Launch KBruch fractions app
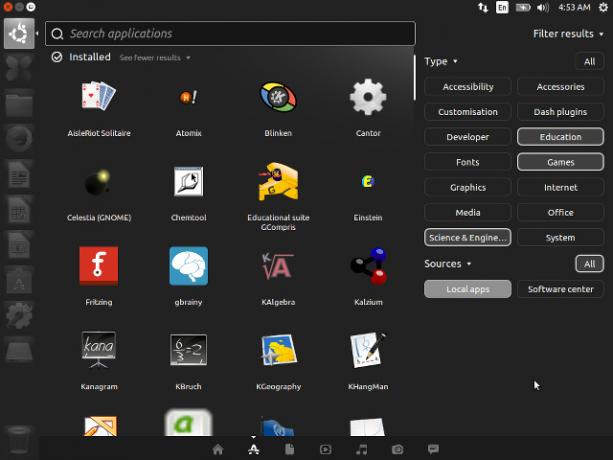 click(x=188, y=350)
